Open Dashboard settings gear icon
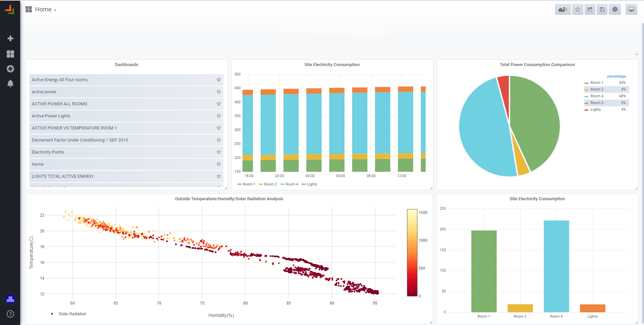 click(x=615, y=9)
